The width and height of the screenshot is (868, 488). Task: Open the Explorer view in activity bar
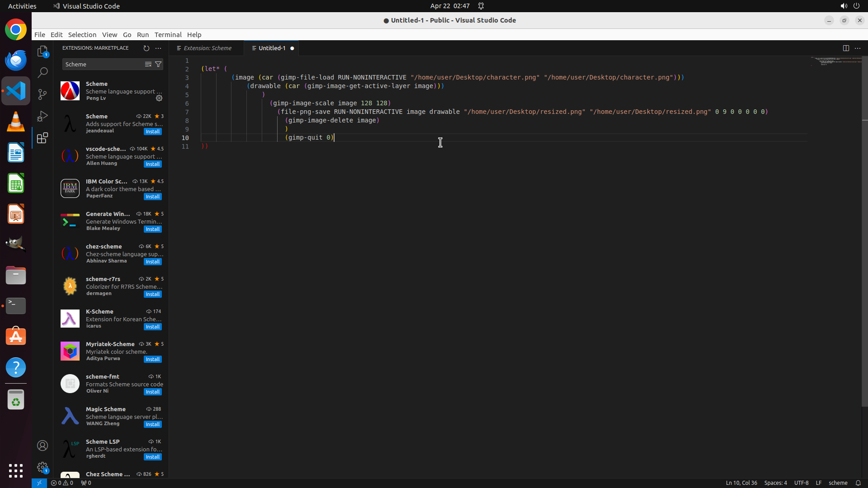click(x=42, y=52)
